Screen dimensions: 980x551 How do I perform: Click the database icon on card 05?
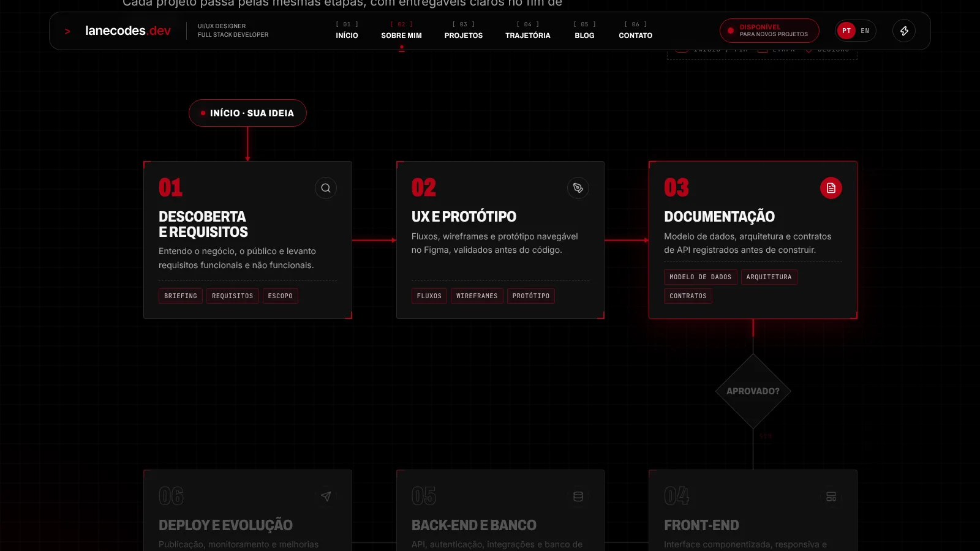pos(578,497)
